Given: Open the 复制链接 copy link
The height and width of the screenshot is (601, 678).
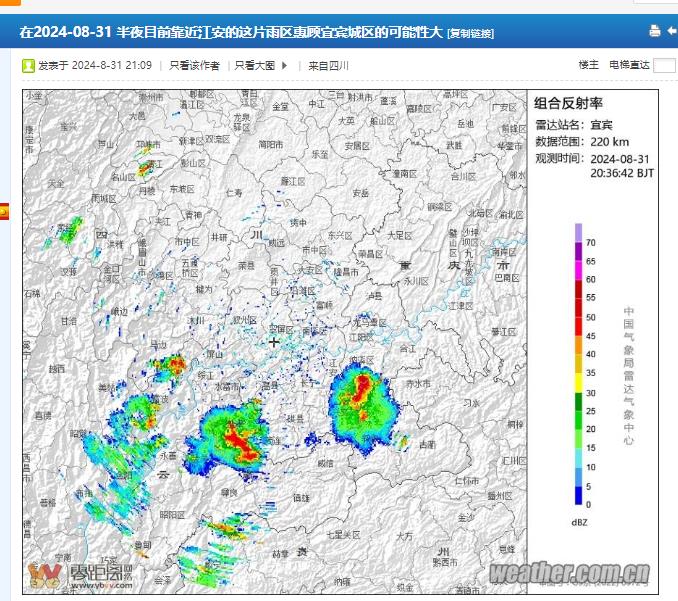Looking at the screenshot, I should pos(470,34).
